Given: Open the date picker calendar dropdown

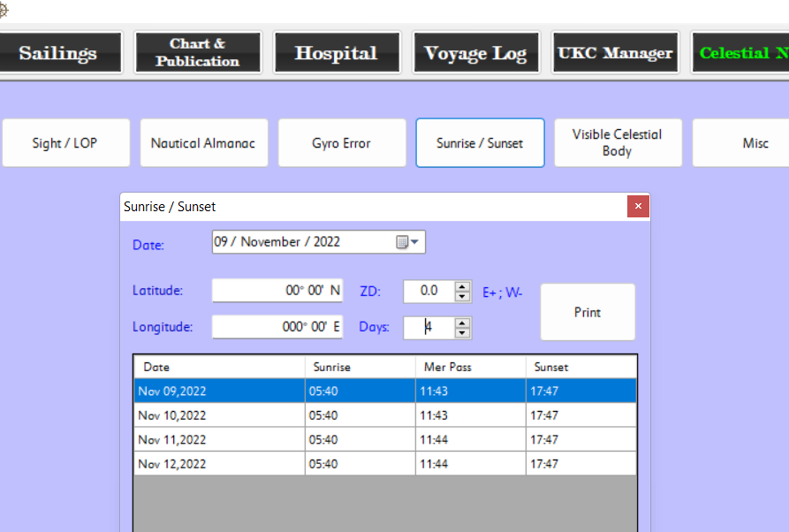Looking at the screenshot, I should [407, 242].
